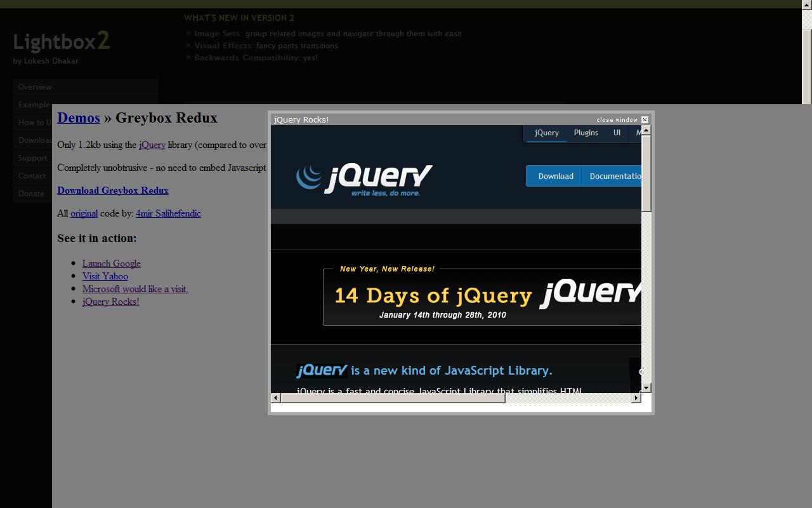The height and width of the screenshot is (508, 812).
Task: Click the popup horizontal scrollbar thumb
Action: click(x=393, y=398)
